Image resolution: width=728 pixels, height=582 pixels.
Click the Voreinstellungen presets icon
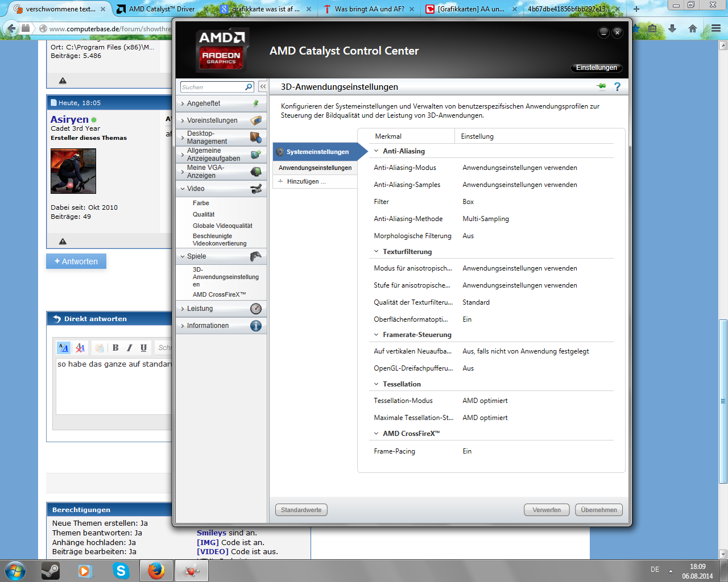[256, 120]
